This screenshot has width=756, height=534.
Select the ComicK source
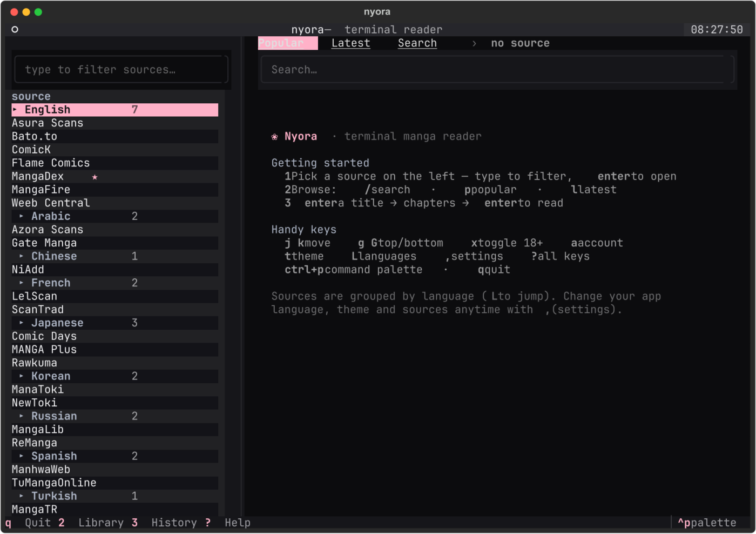click(115, 150)
